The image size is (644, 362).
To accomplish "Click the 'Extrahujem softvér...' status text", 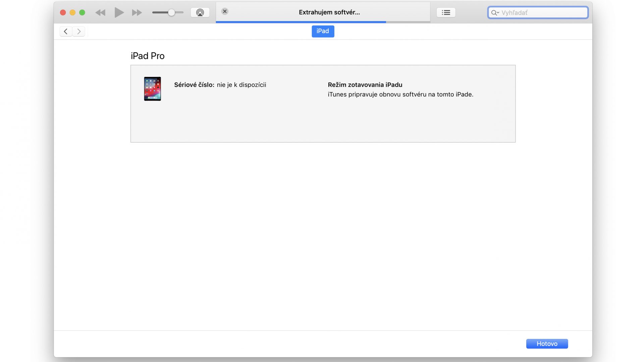I will pos(329,12).
